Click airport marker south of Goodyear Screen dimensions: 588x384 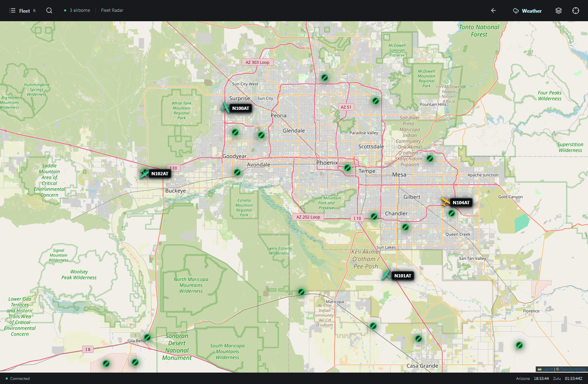tap(237, 172)
